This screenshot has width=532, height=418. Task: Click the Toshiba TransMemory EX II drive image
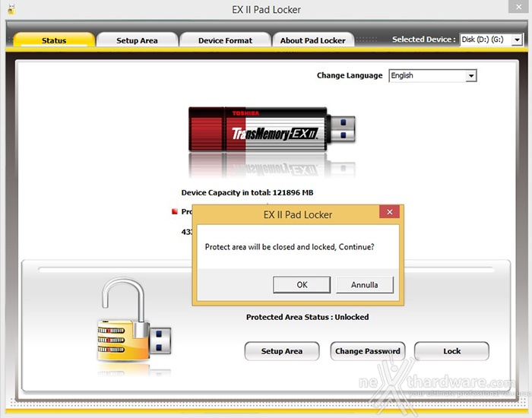(x=272, y=129)
